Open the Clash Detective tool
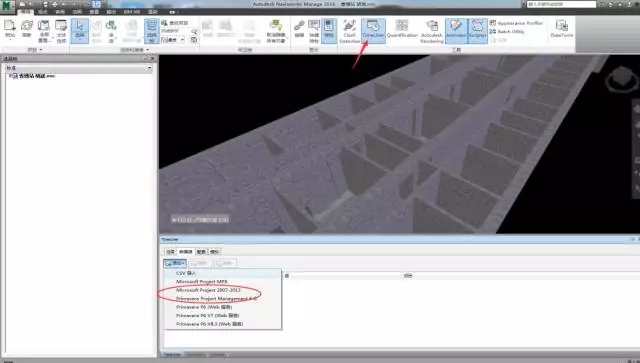The width and height of the screenshot is (640, 363). pyautogui.click(x=350, y=31)
